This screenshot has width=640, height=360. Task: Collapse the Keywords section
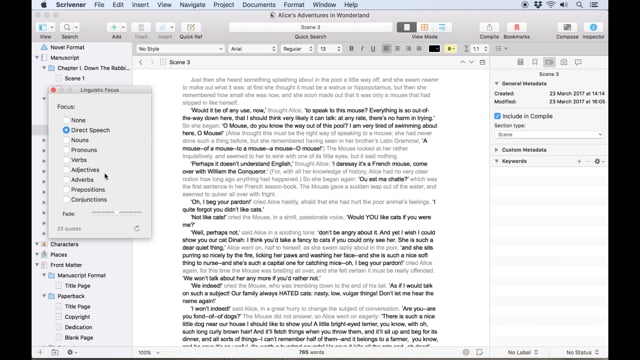pyautogui.click(x=497, y=161)
